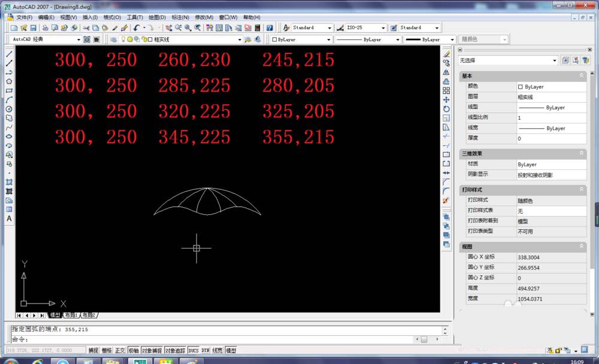This screenshot has height=364, width=599.
Task: Toggle 栅格 grid display in status bar
Action: [x=107, y=350]
